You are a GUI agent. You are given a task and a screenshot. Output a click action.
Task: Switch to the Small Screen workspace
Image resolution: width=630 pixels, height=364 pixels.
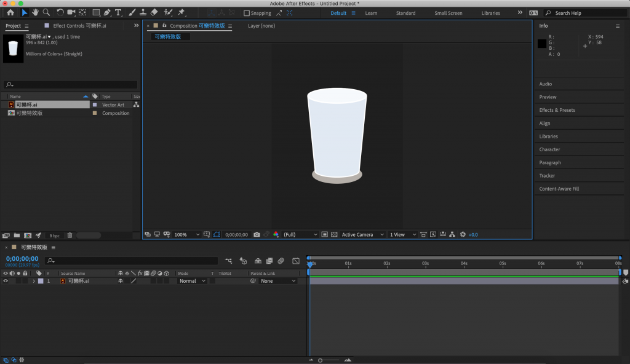coord(448,13)
